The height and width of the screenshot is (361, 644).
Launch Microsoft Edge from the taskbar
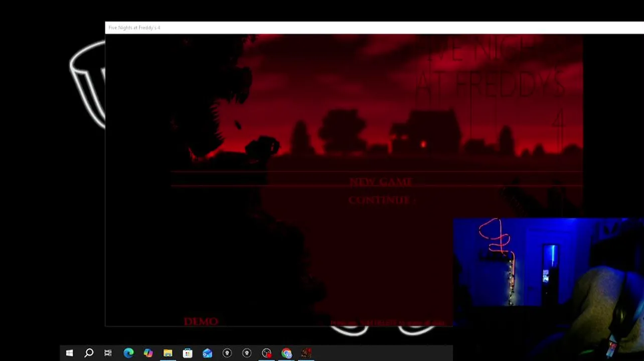128,353
